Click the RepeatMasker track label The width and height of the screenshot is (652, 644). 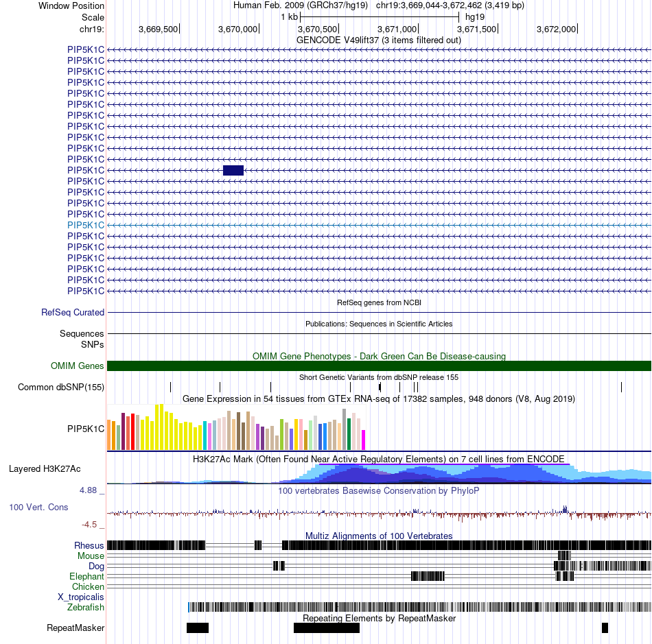[x=75, y=628]
